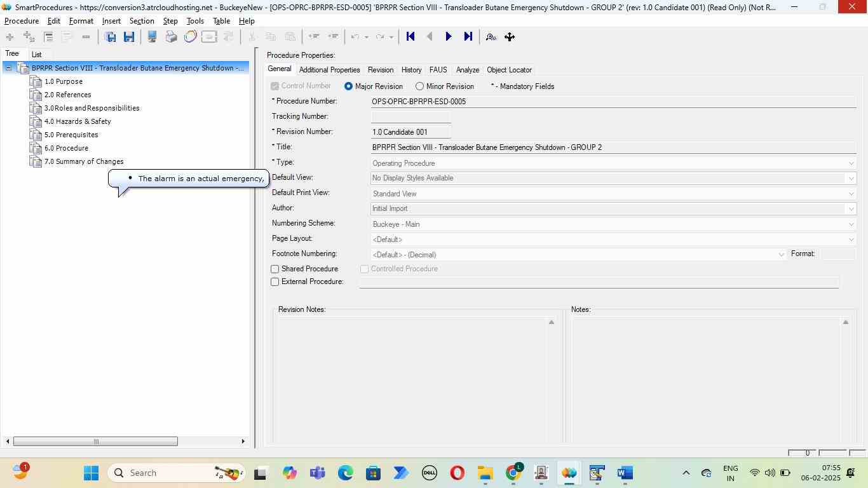Click the list outline toolbar icon
The width and height of the screenshot is (868, 488).
[48, 37]
